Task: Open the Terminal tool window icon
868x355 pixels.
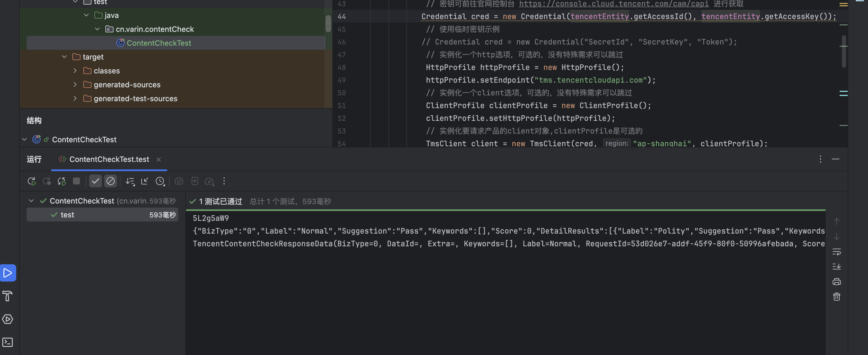Action: (x=8, y=342)
